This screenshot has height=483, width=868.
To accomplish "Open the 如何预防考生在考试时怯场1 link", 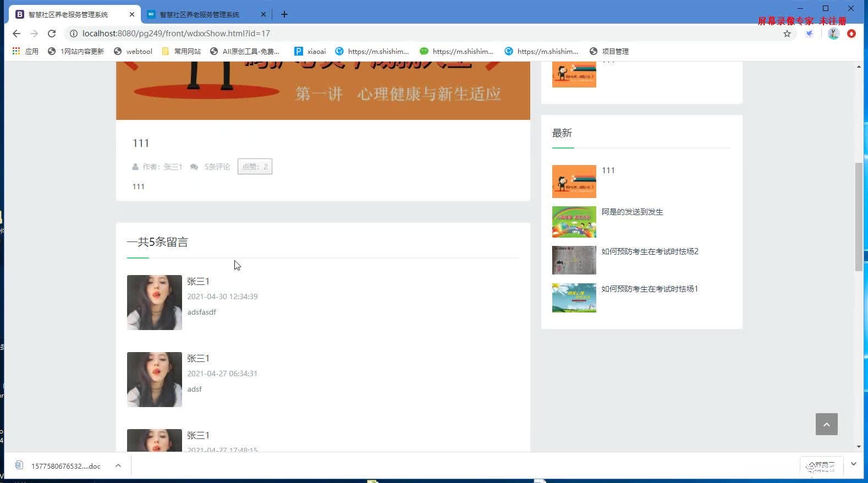I will coord(650,289).
